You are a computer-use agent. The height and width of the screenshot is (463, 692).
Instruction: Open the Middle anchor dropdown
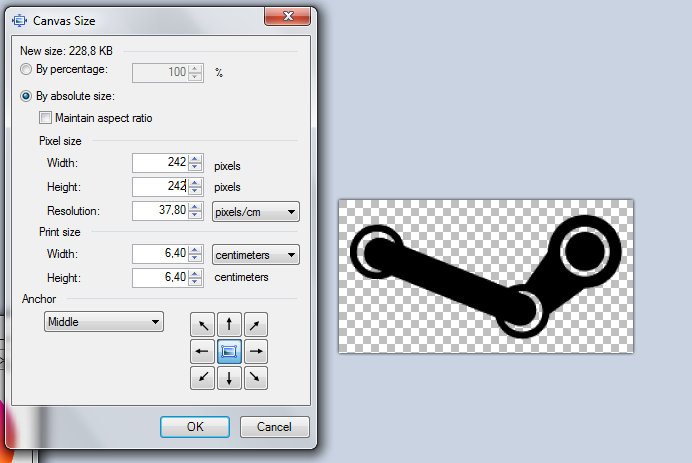click(x=104, y=322)
